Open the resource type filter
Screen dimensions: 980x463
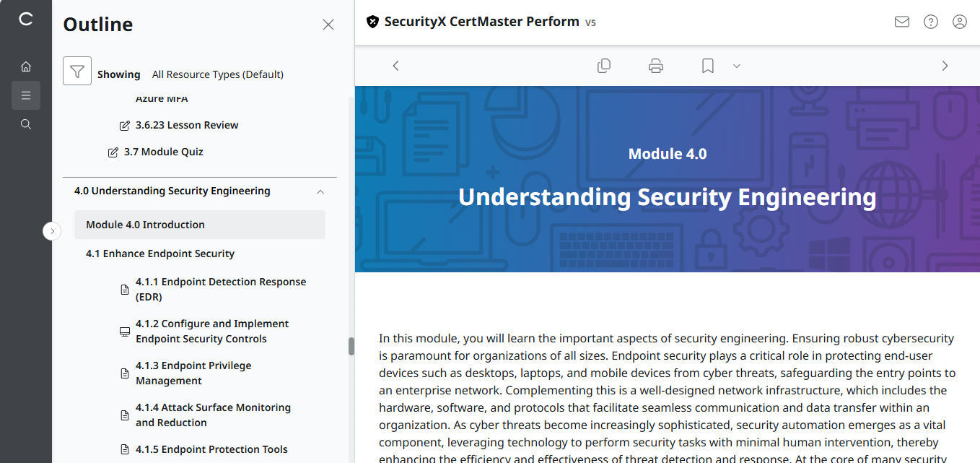click(77, 71)
